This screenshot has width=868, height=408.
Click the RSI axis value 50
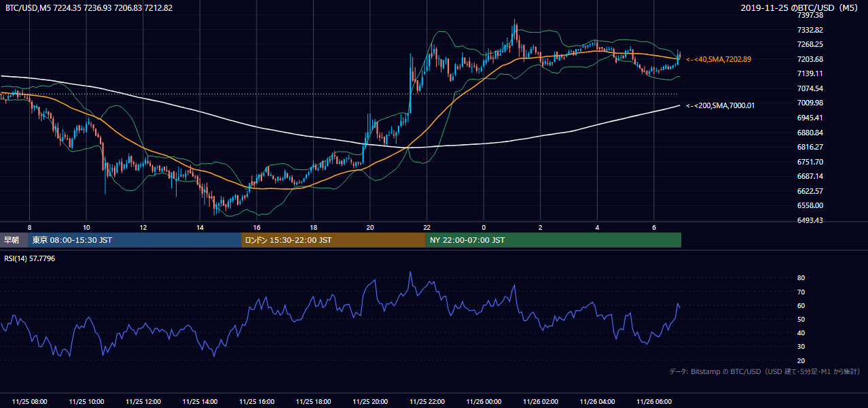(801, 319)
